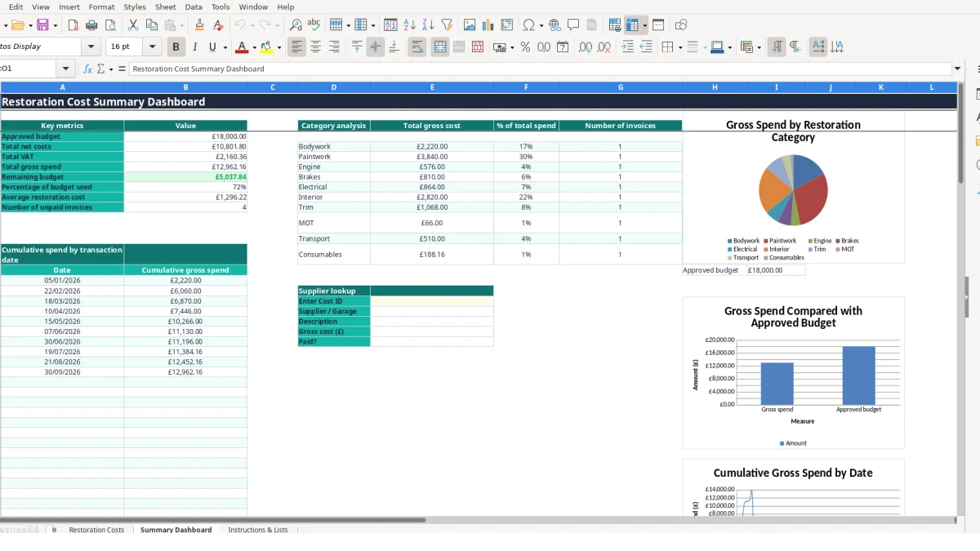This screenshot has width=980, height=551.
Task: Open the Insert menu
Action: click(69, 7)
